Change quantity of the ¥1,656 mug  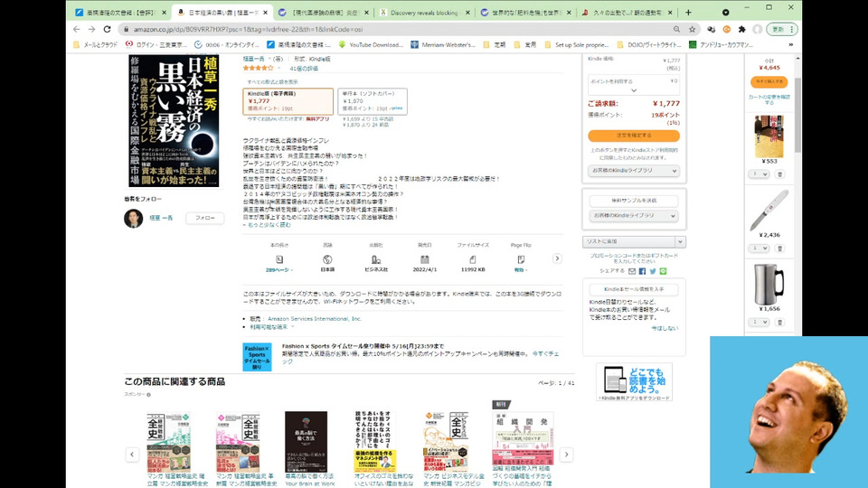click(x=759, y=322)
